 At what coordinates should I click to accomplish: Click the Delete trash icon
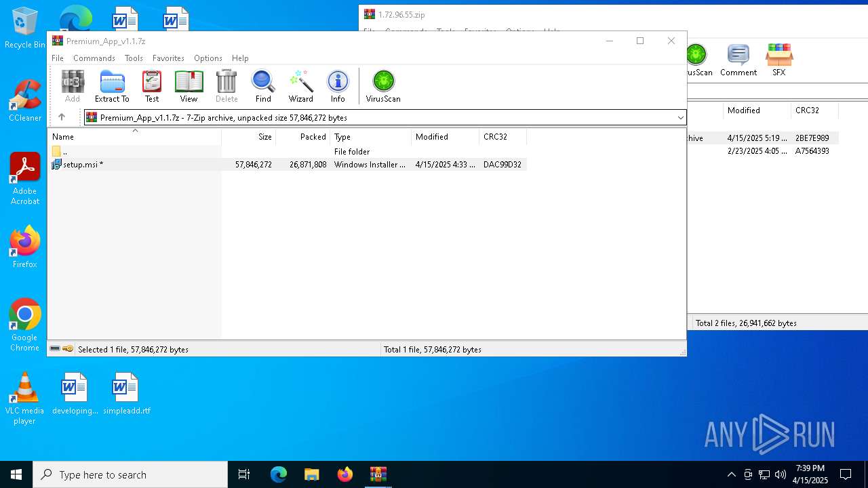(x=226, y=86)
